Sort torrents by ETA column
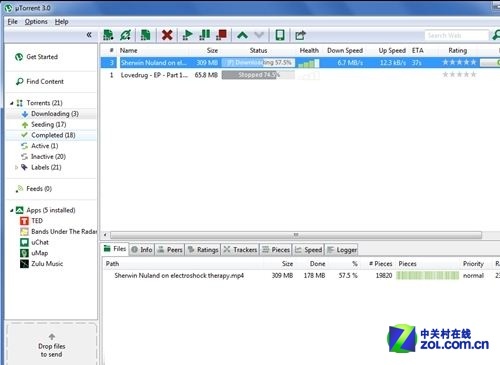Screen dimensions: 500x365 click(x=418, y=51)
